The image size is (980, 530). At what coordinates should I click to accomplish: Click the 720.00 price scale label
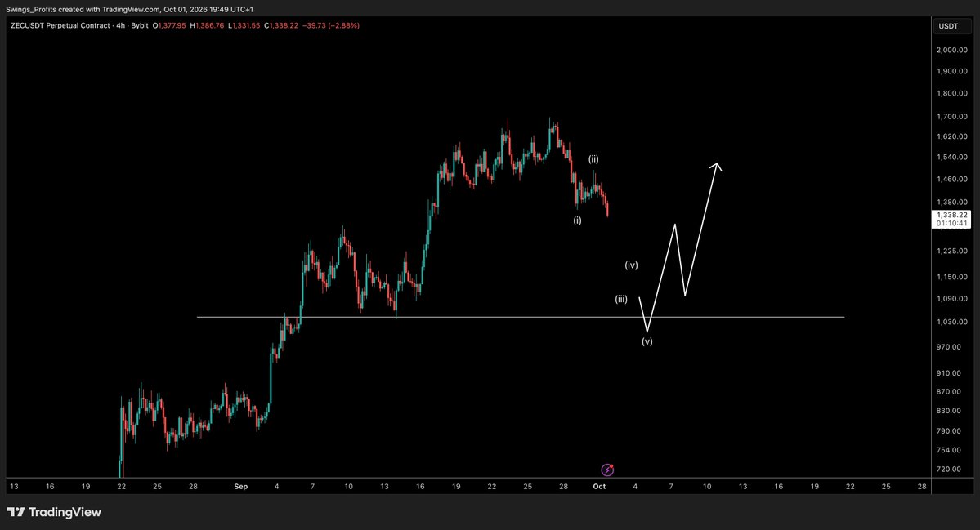(x=949, y=470)
